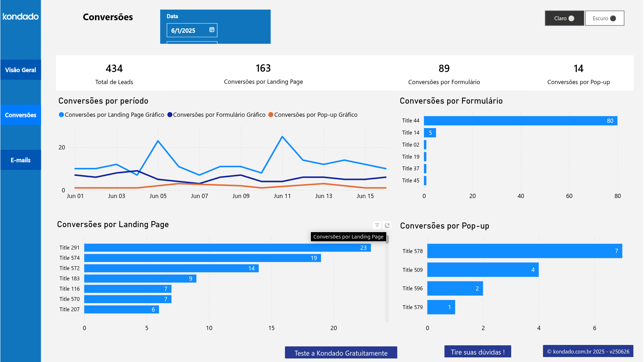
Task: Click the kondado logo in the sidebar
Action: tap(20, 16)
